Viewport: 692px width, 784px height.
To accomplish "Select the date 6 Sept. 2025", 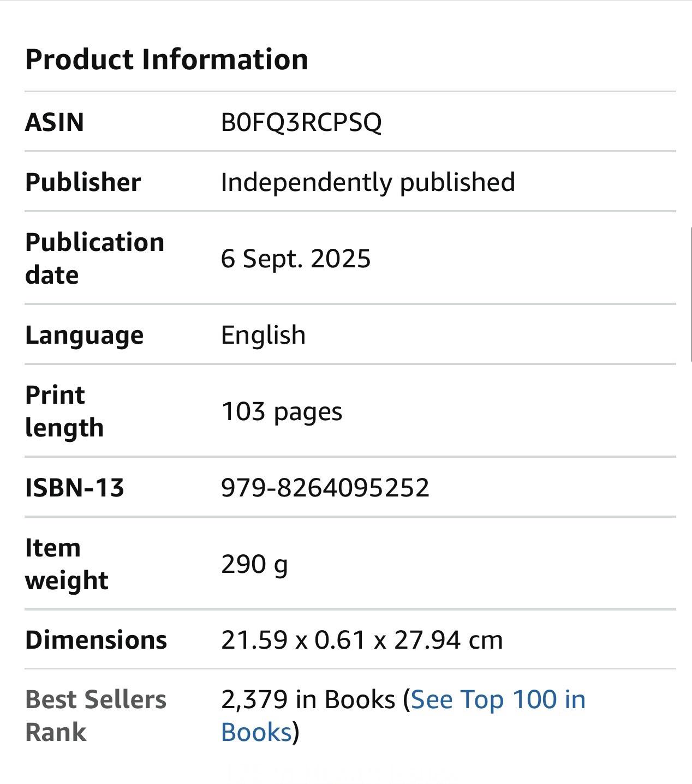I will 295,259.
